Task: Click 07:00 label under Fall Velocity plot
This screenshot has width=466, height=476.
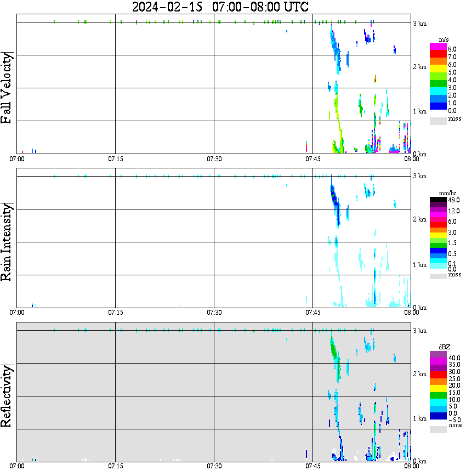Action: 16,159
